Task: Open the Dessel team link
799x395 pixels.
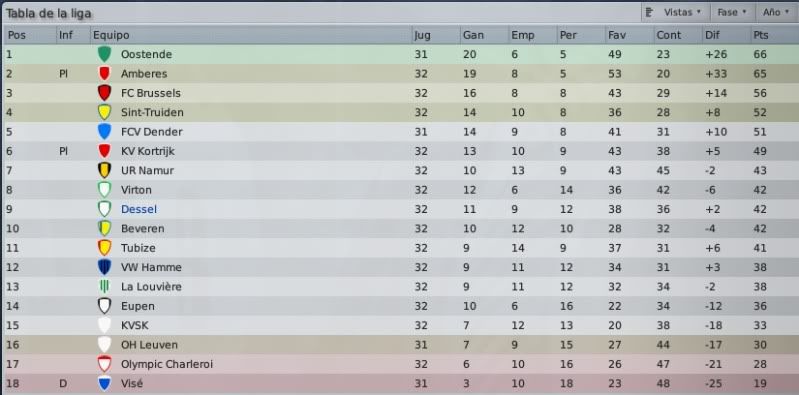Action: pos(139,209)
